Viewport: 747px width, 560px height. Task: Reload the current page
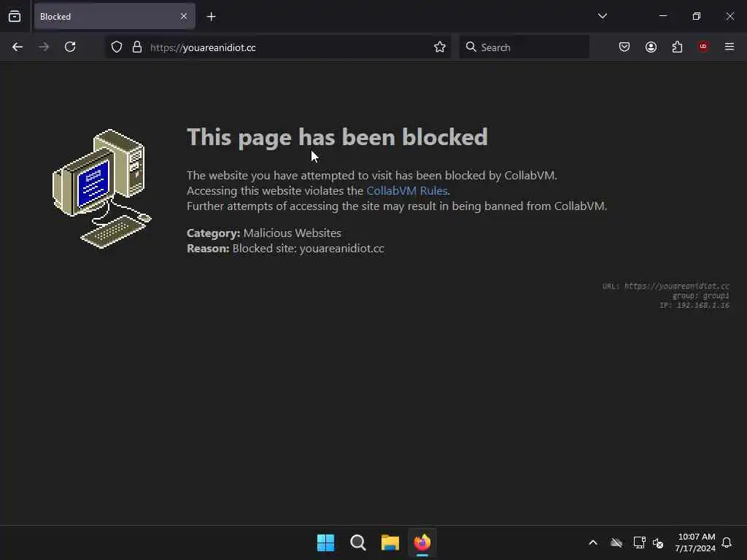(x=70, y=47)
